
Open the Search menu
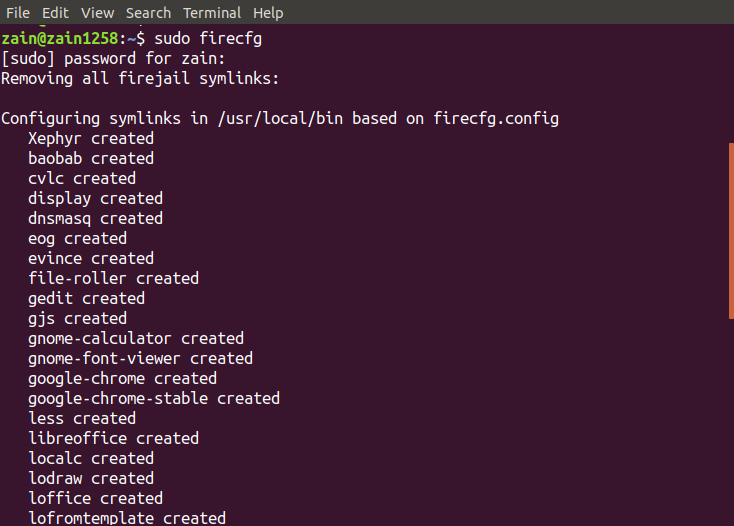148,13
